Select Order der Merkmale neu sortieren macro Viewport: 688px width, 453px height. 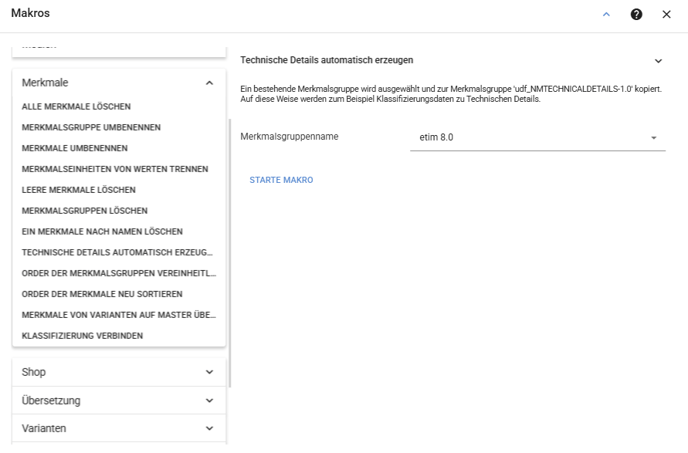point(102,294)
